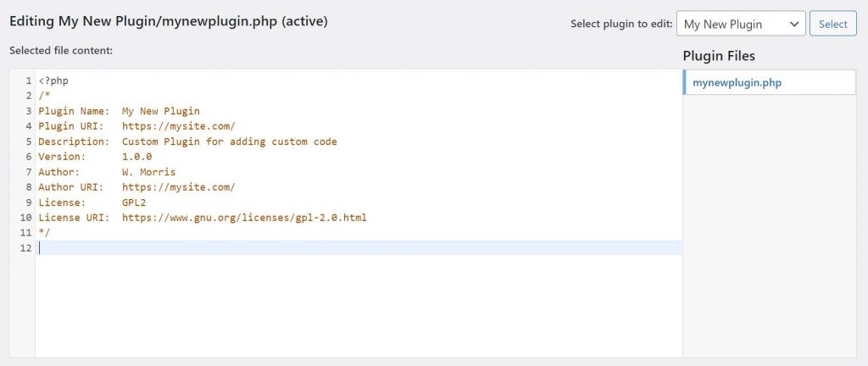
Task: Click the 'Plugin Files' heading
Action: click(x=719, y=56)
